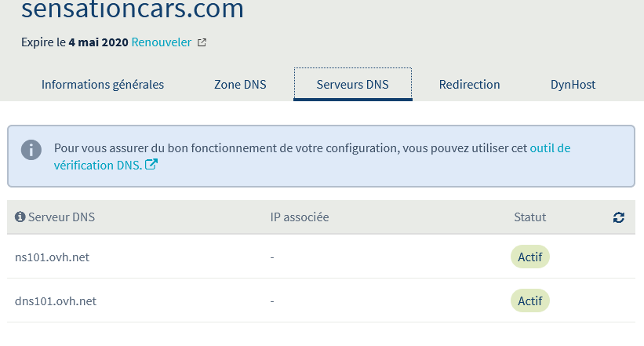Image resolution: width=644 pixels, height=346 pixels.
Task: Switch to the Zone DNS tab
Action: (x=240, y=85)
